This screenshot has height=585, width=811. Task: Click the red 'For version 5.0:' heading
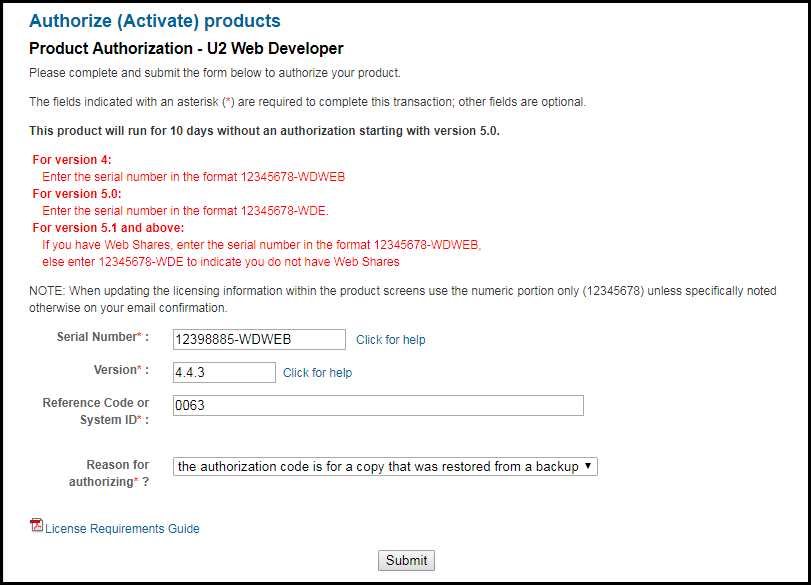[x=77, y=194]
